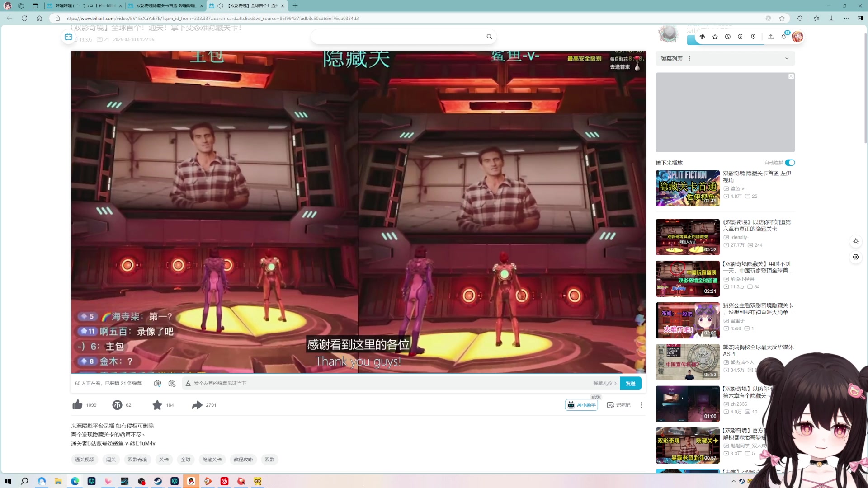Image resolution: width=868 pixels, height=488 pixels.
Task: Toggle danmaku display icon next to viewer count
Action: point(157,383)
